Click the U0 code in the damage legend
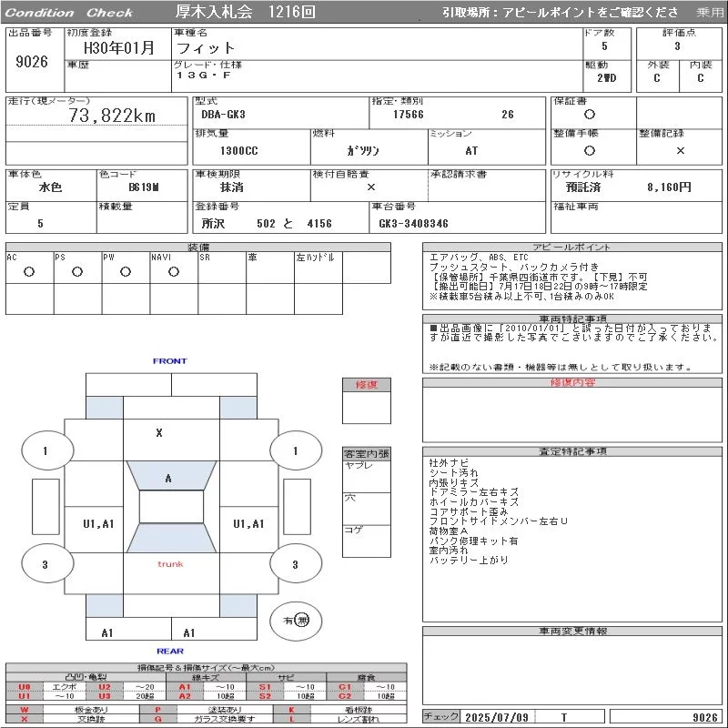The height and width of the screenshot is (728, 728). click(x=25, y=687)
